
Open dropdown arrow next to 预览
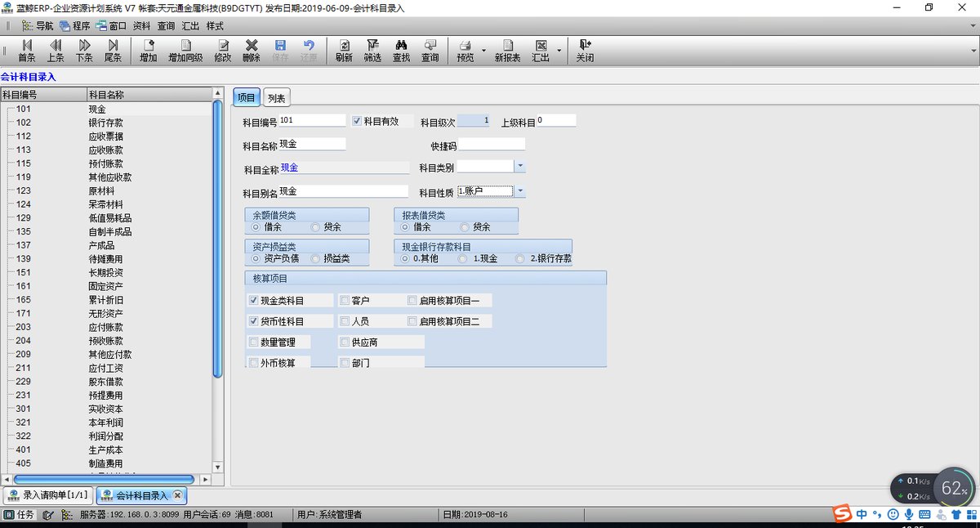tap(483, 51)
